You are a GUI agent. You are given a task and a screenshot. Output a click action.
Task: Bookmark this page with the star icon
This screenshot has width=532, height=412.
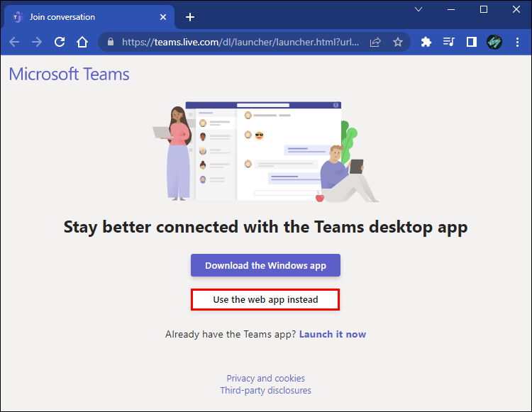[398, 42]
